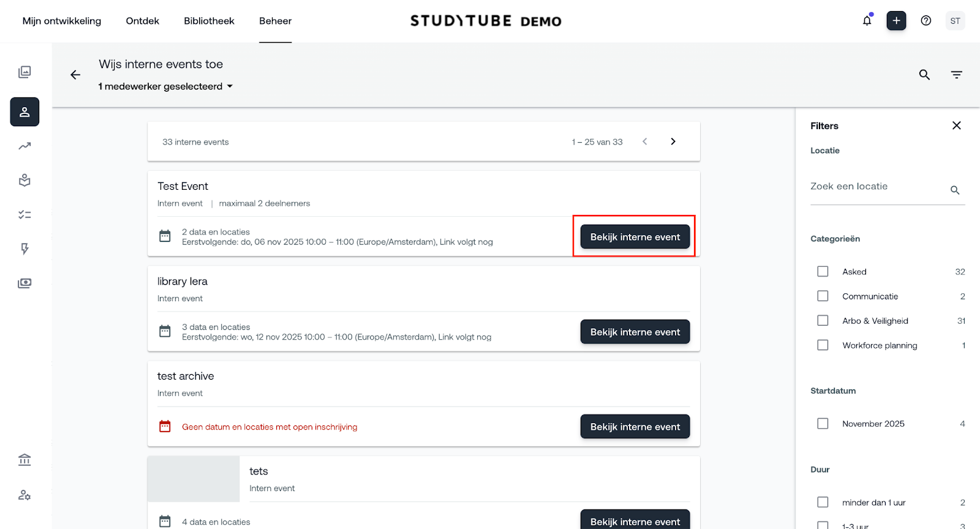Open the analytics trend icon in sidebar
This screenshot has width=980, height=529.
(24, 146)
